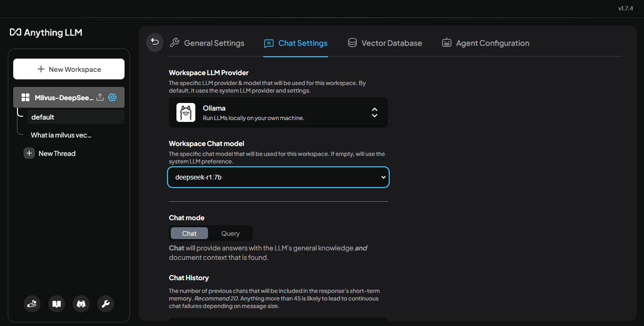Open the "What ia milvus vec..." thread
The height and width of the screenshot is (326, 644).
[61, 135]
